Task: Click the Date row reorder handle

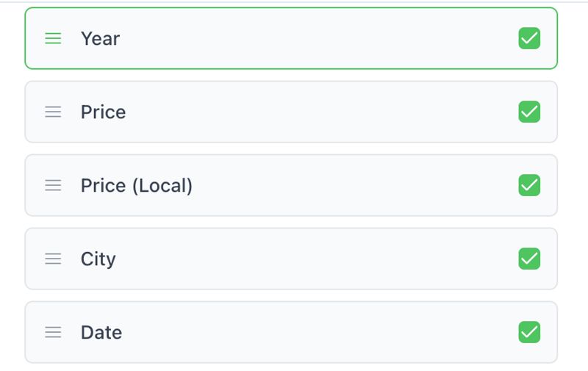Action: [53, 332]
